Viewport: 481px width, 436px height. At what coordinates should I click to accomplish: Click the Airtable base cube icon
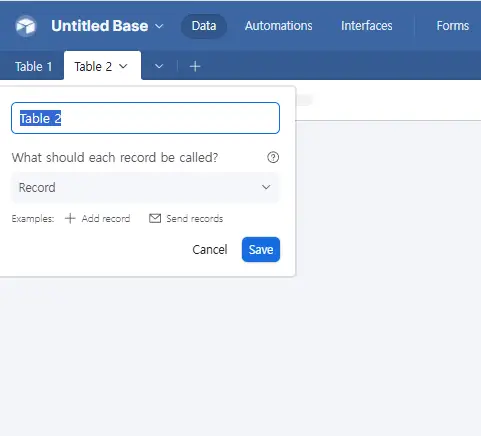pyautogui.click(x=26, y=26)
